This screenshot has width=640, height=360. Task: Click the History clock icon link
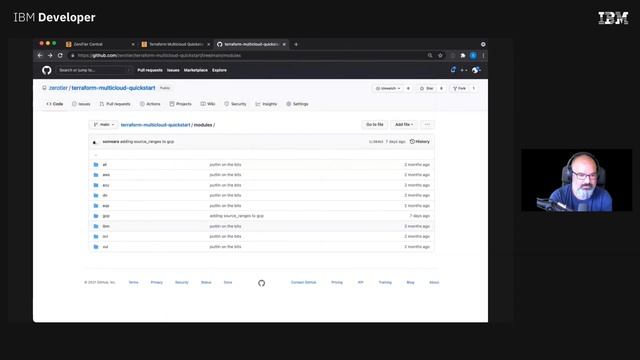412,142
